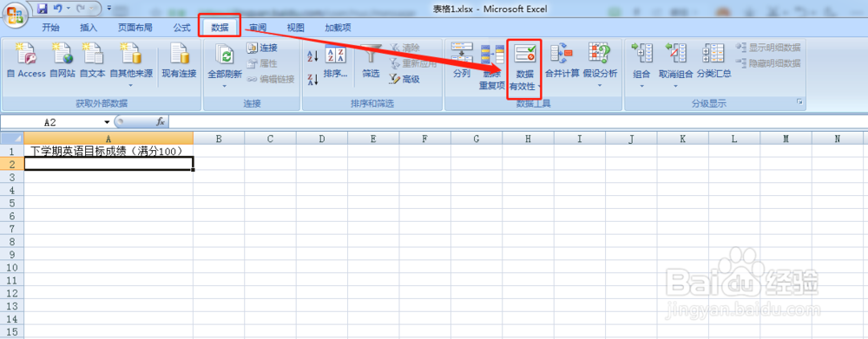868x339 pixels.
Task: Toggle the 筛选 filter
Action: tap(371, 62)
